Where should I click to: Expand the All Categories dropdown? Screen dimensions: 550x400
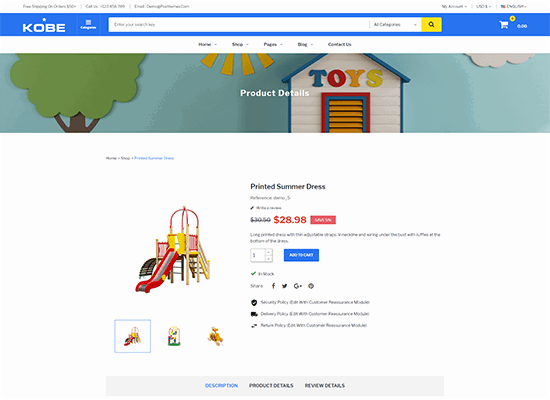tap(395, 25)
